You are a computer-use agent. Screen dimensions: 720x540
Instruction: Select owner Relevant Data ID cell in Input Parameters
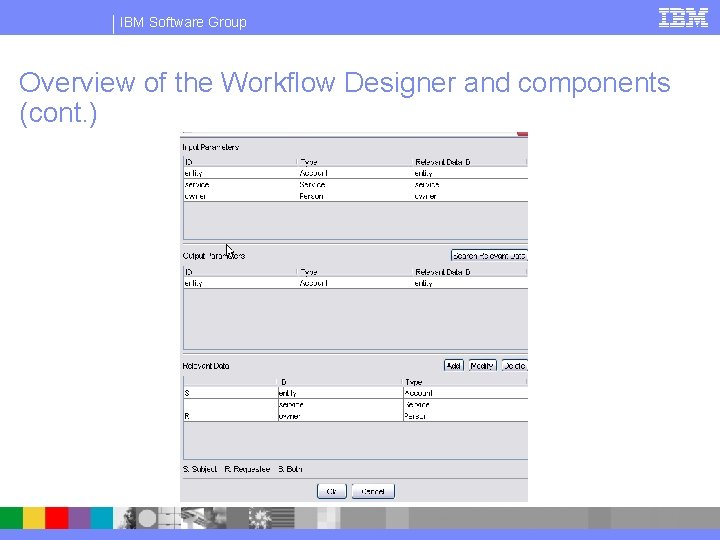click(x=470, y=196)
